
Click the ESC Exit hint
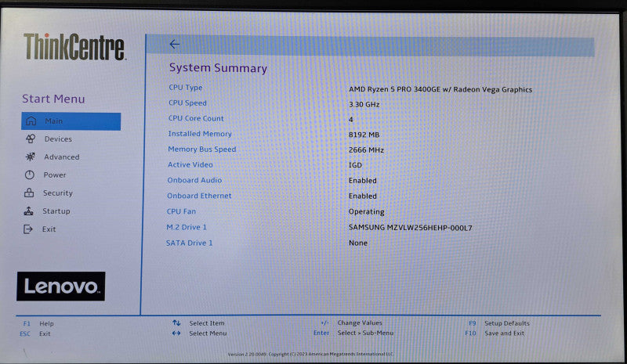point(35,333)
